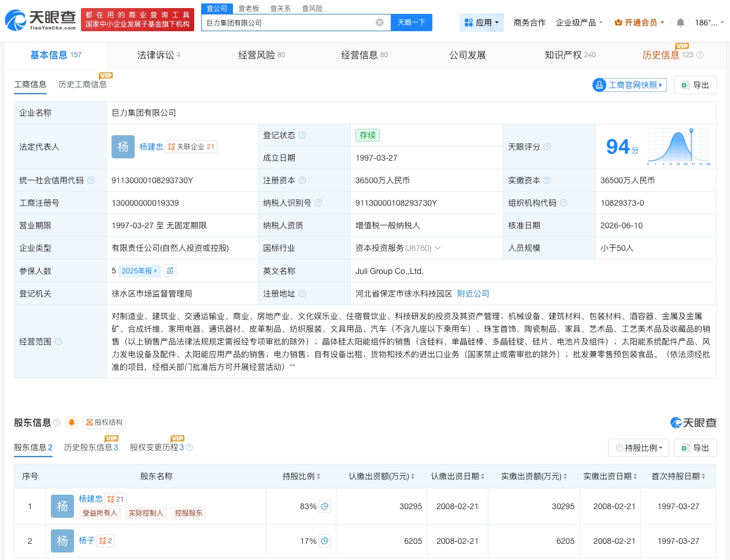
Task: Switch to the 查风险 search tab
Action: [312, 9]
